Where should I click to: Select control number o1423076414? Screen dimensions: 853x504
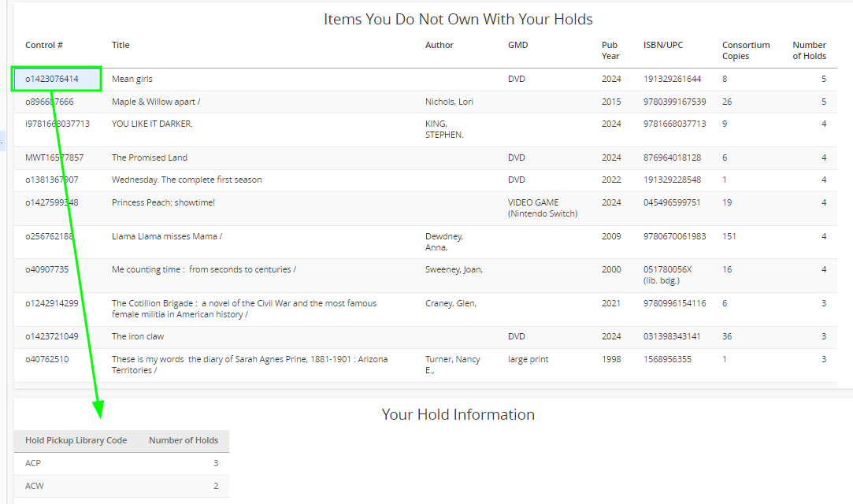coord(52,79)
